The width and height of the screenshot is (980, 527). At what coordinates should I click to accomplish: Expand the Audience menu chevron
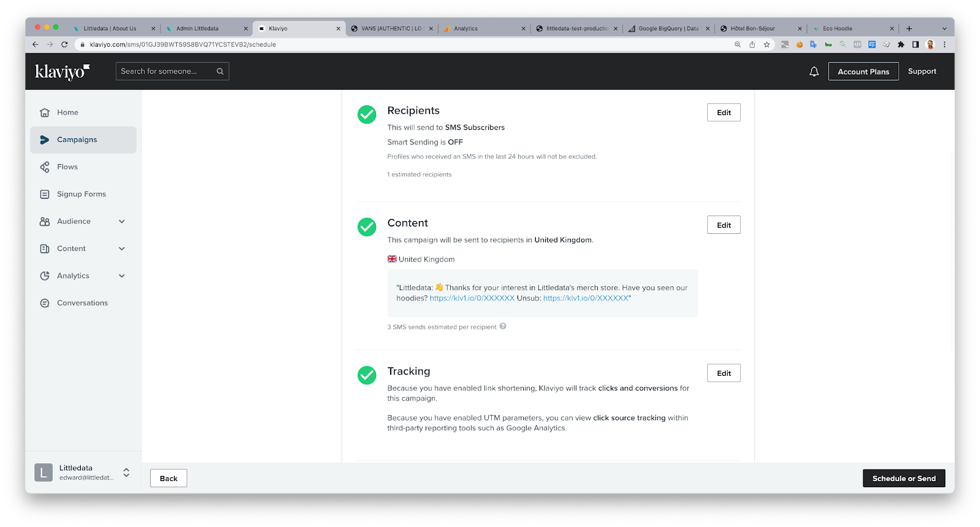[122, 222]
